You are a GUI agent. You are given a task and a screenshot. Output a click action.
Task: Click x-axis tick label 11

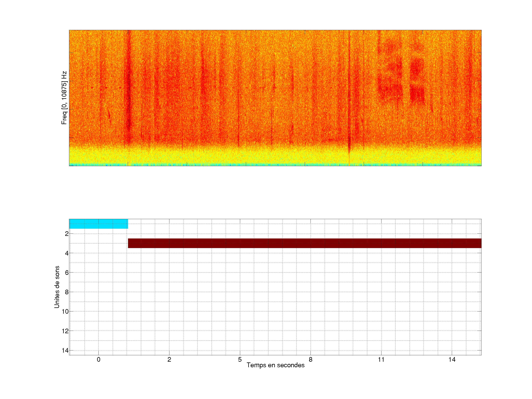point(381,359)
